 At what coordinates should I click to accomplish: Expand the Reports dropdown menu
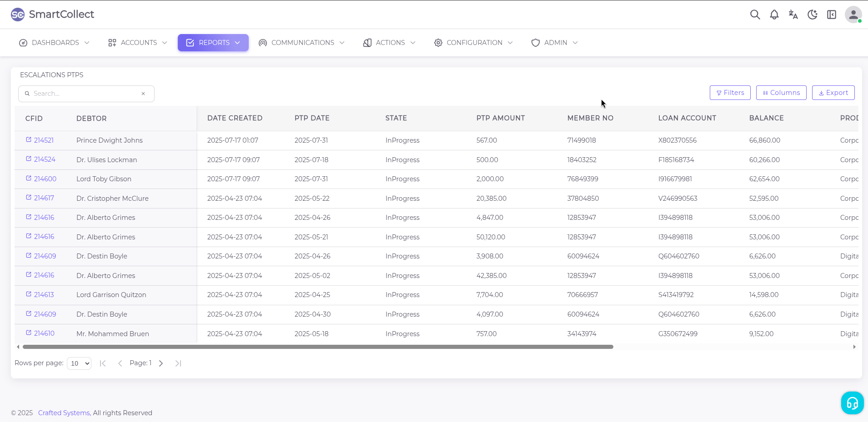[x=213, y=43]
